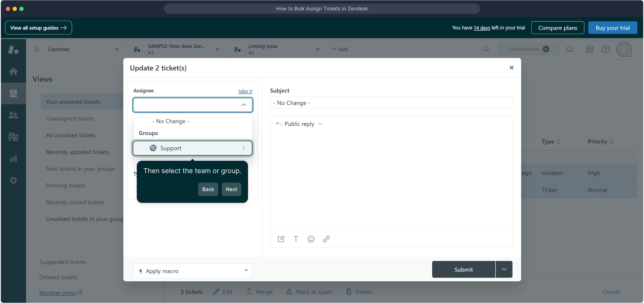Click Buy your trial button
The image size is (644, 303).
click(x=613, y=28)
